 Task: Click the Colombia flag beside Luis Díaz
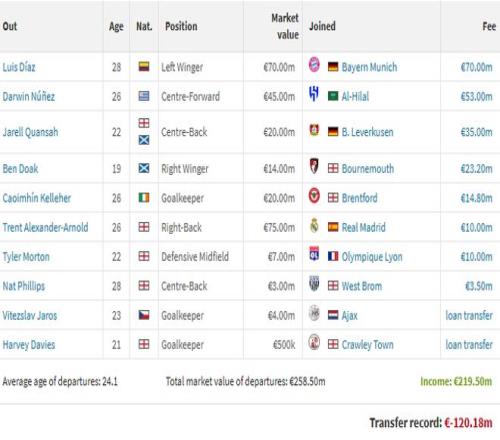(144, 67)
